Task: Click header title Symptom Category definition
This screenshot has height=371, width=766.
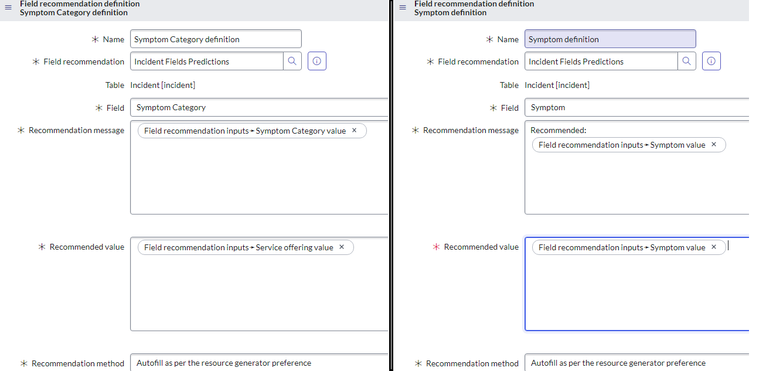Action: coord(74,13)
